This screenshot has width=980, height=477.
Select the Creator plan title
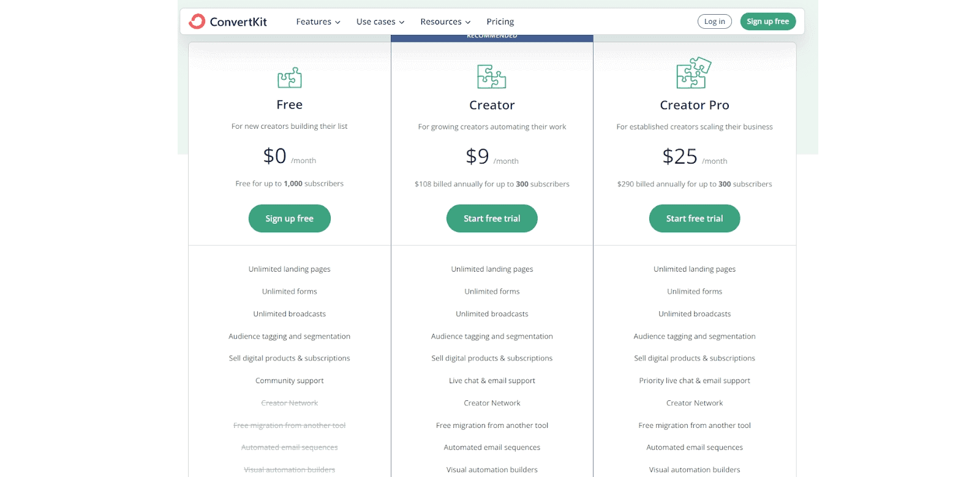click(492, 105)
